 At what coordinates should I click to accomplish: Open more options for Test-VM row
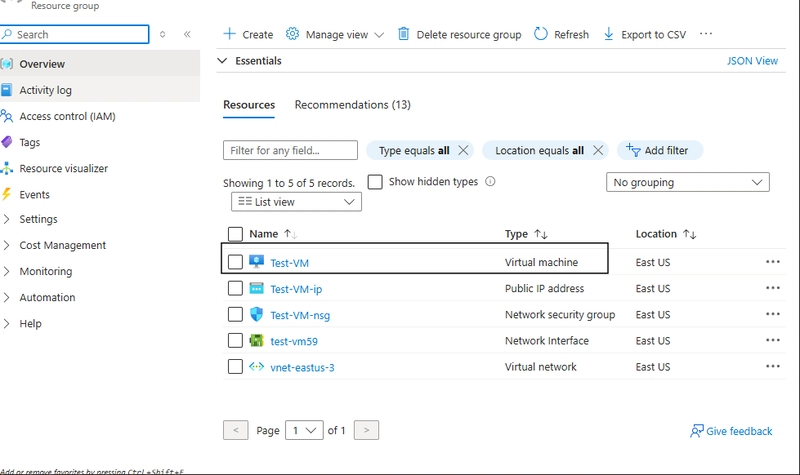[x=773, y=262]
